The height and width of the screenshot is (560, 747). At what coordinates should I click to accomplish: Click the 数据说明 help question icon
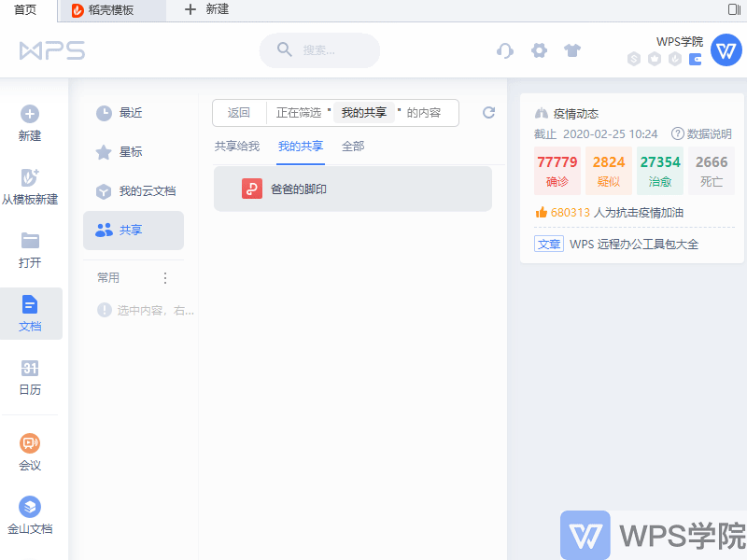(678, 133)
